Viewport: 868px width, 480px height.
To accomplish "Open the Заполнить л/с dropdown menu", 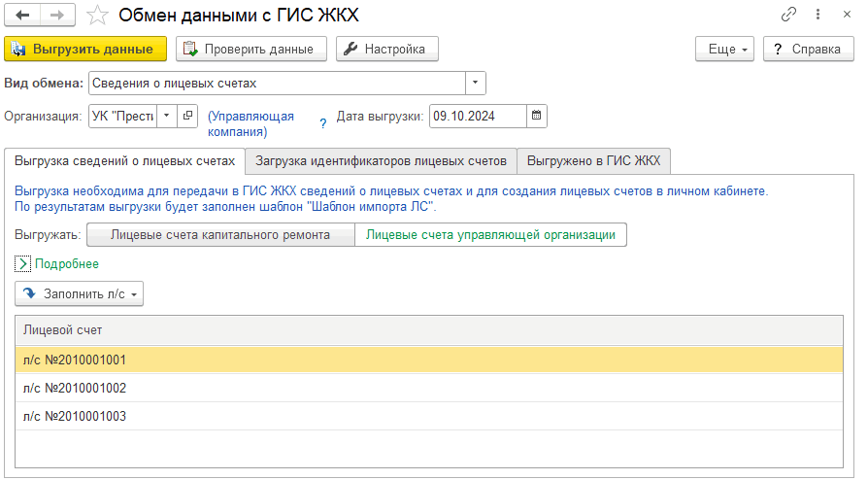I will pyautogui.click(x=80, y=293).
